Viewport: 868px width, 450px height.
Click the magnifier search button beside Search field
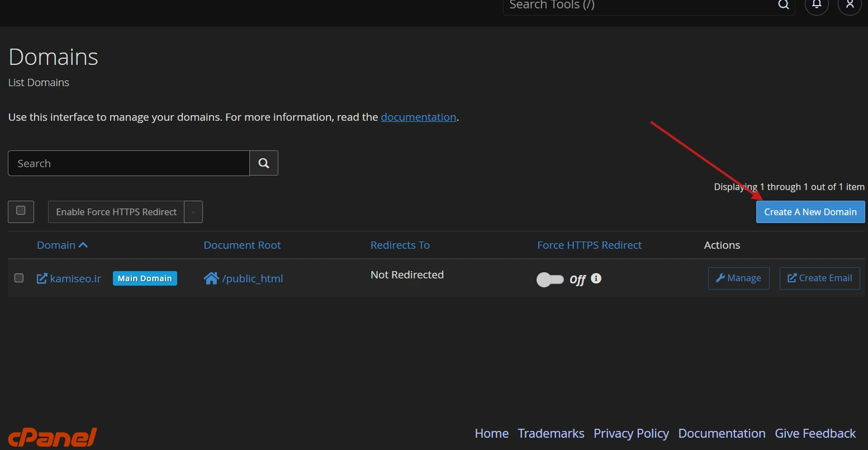(x=264, y=163)
